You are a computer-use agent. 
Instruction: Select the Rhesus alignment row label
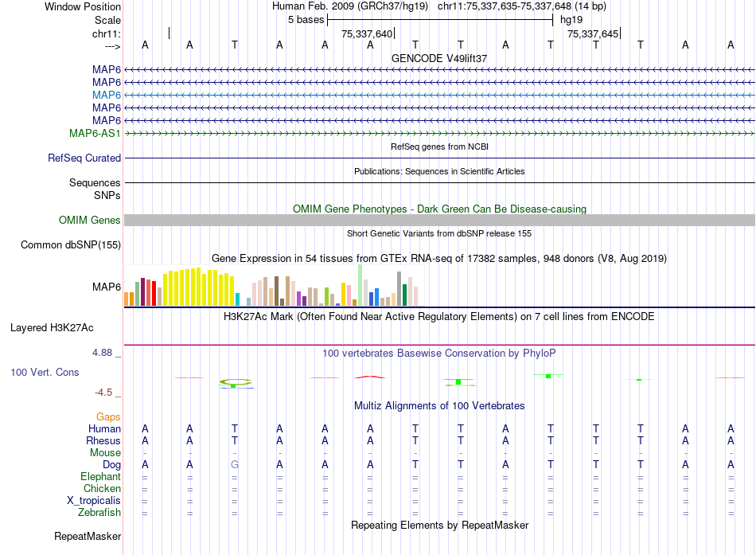point(103,440)
